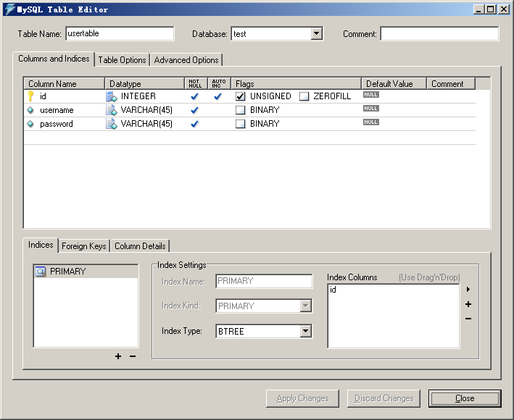Remove index column with minus icon

[x=468, y=319]
